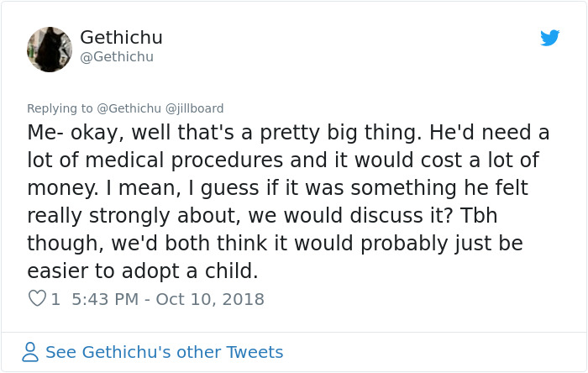Click the person icon in the footer
588x373 pixels.
tap(30, 352)
